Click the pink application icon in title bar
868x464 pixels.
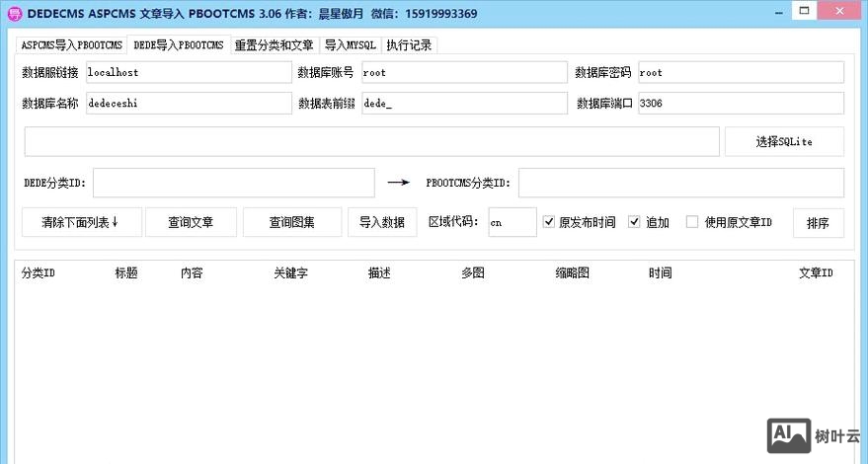(x=15, y=13)
